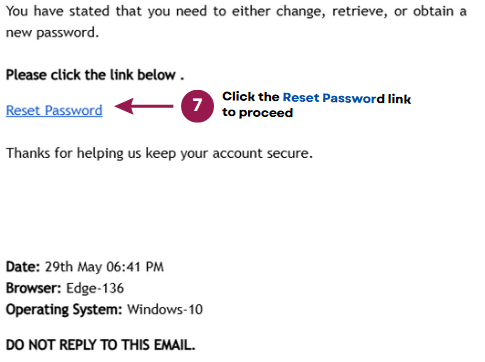This screenshot has height=362, width=485.
Task: Click the words "account secure" in the thanks line
Action: click(263, 153)
